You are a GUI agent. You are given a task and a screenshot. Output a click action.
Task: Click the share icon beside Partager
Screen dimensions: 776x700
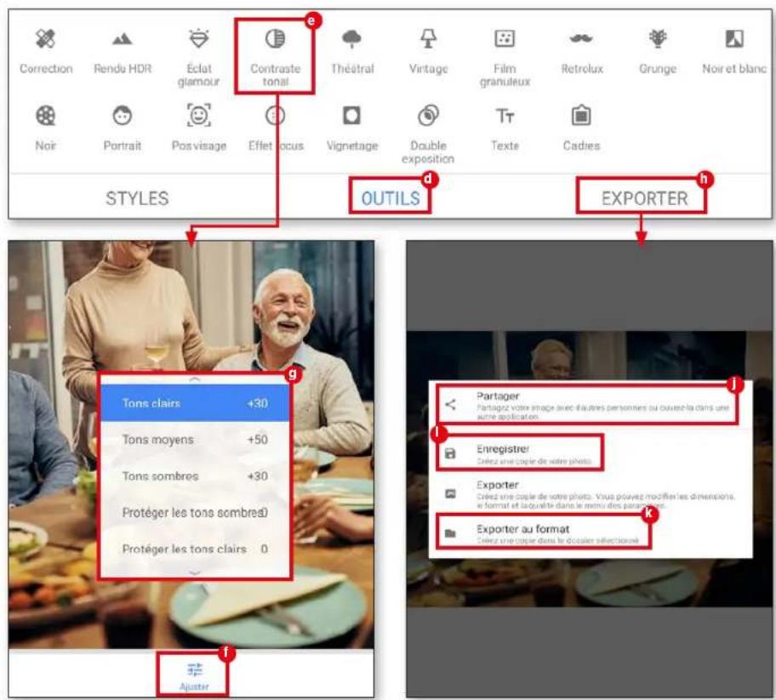click(450, 404)
